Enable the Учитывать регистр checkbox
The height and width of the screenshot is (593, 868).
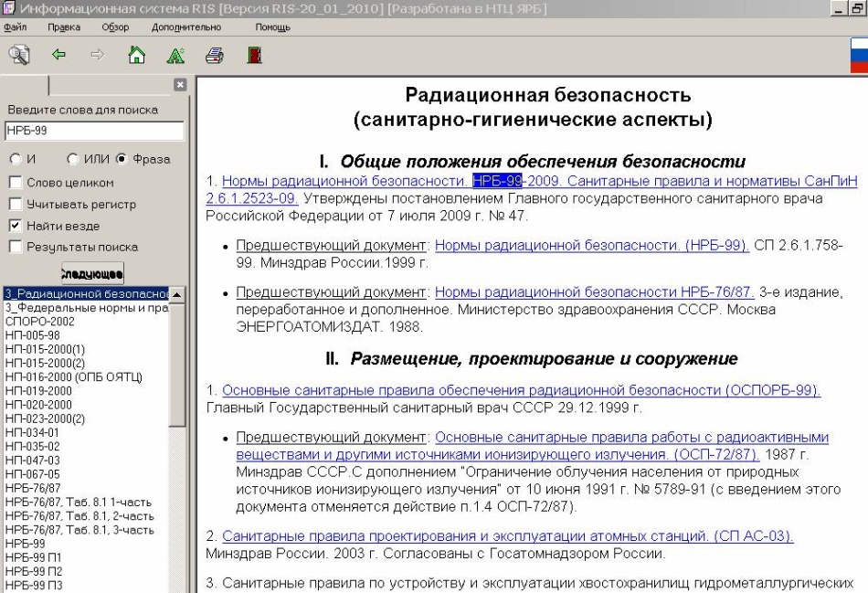(16, 204)
